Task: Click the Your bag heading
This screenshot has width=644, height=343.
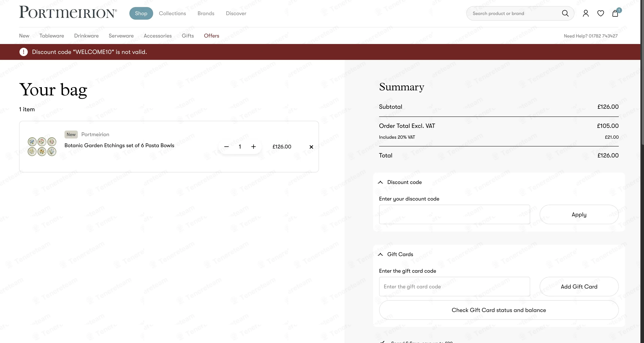Action: (x=53, y=90)
